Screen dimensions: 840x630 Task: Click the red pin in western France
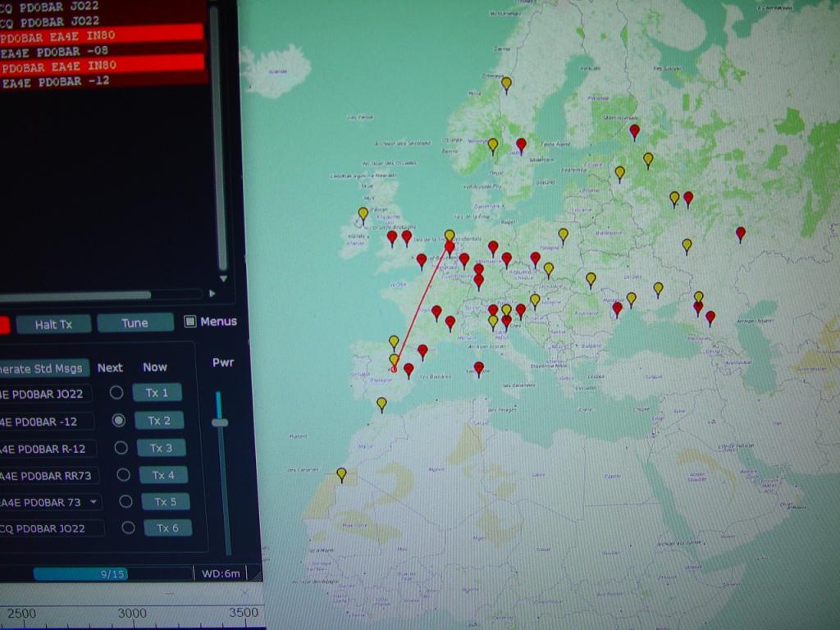436,313
